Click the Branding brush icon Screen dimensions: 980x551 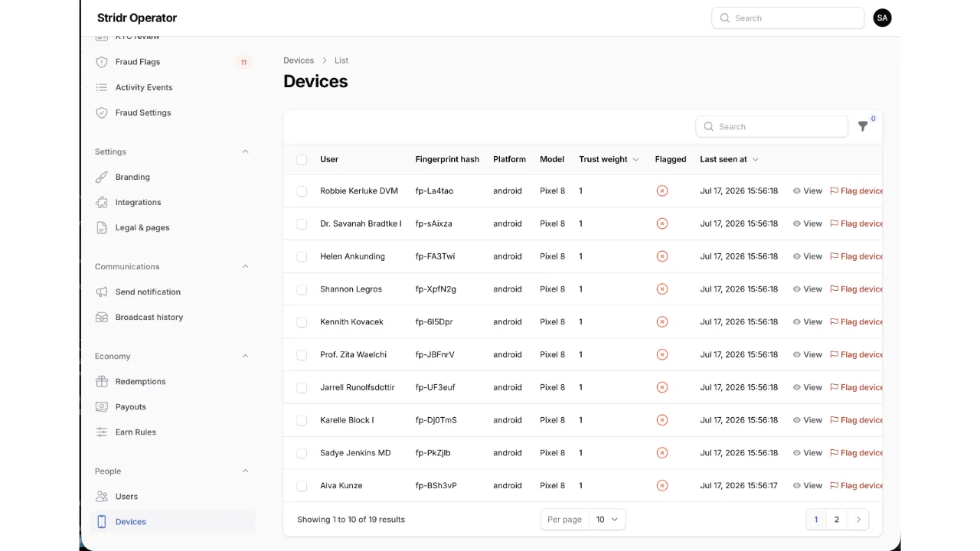pyautogui.click(x=101, y=177)
